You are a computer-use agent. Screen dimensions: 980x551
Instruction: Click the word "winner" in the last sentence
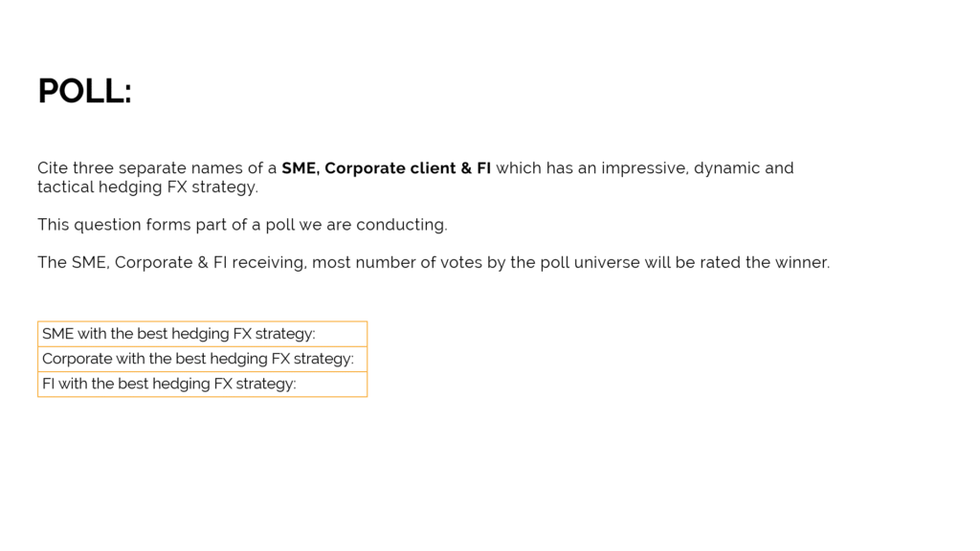[801, 262]
